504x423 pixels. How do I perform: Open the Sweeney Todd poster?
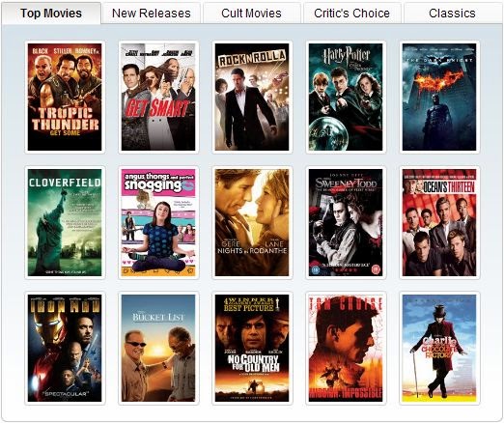(x=346, y=222)
